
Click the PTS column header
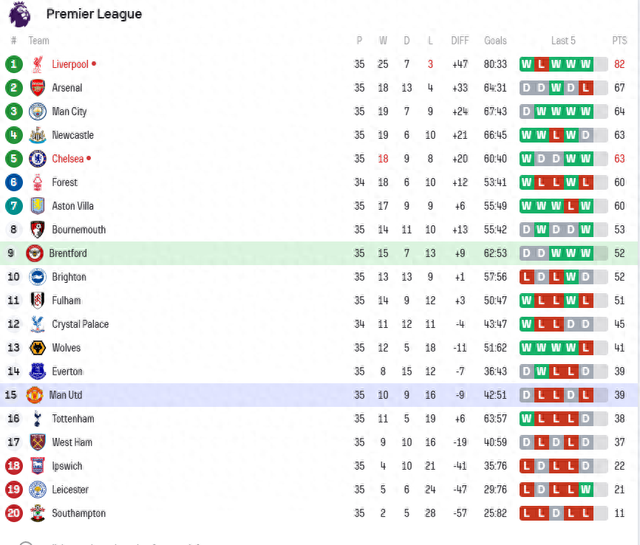pyautogui.click(x=619, y=40)
